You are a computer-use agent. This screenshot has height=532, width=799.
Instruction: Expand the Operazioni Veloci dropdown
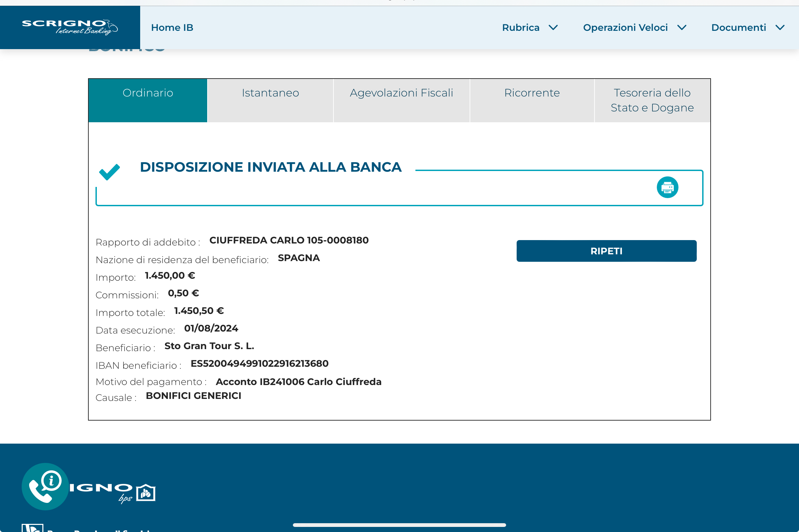tap(634, 27)
